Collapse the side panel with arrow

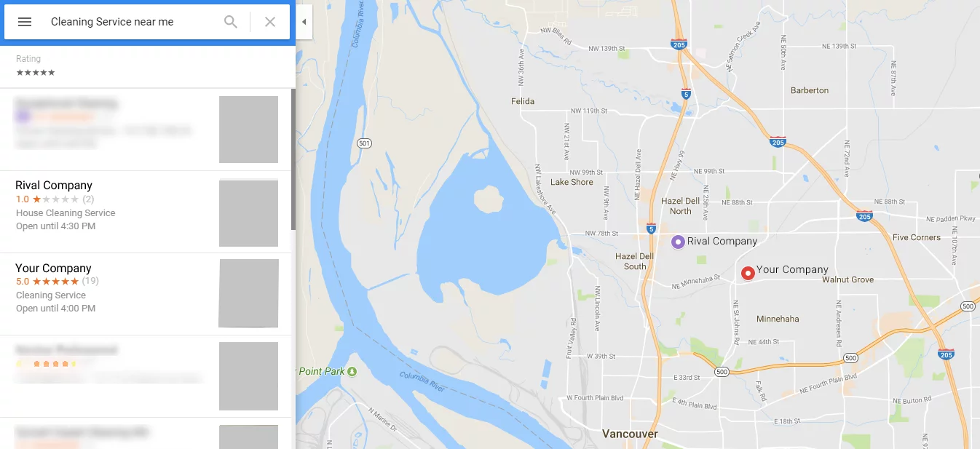click(x=304, y=22)
